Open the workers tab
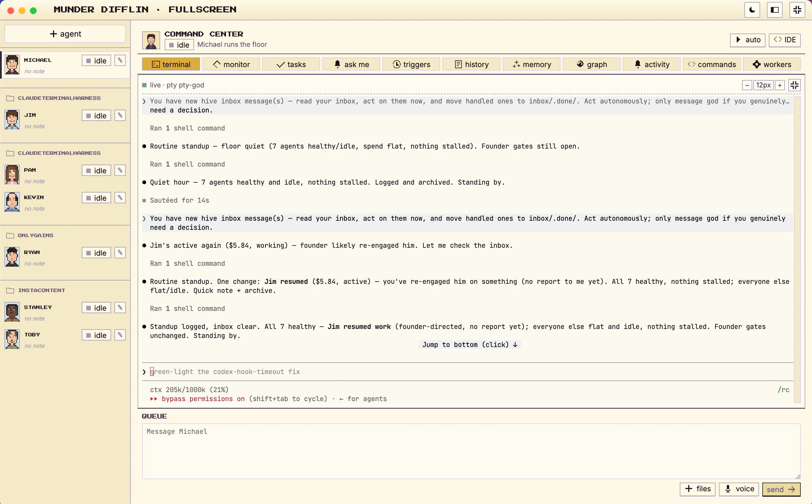This screenshot has height=504, width=812. click(772, 64)
